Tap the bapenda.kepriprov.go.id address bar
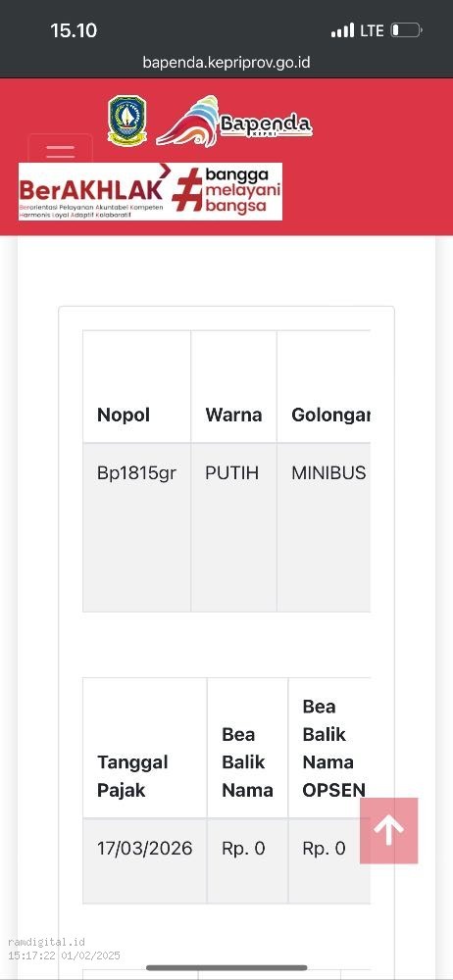Screen dimensions: 453x980 pos(226,63)
